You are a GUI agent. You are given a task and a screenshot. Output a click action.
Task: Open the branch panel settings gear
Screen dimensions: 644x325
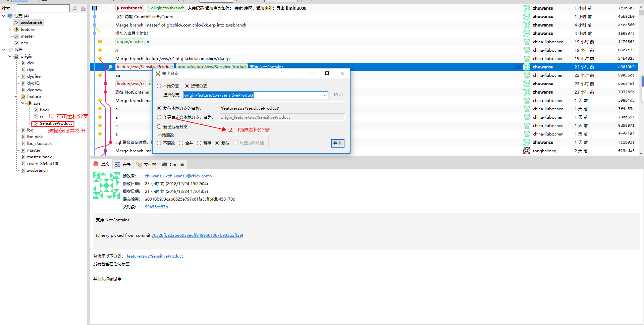point(83,8)
